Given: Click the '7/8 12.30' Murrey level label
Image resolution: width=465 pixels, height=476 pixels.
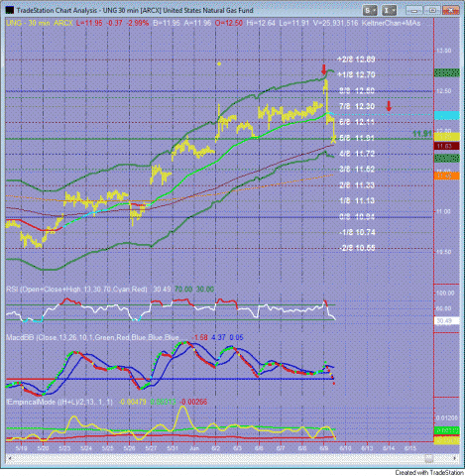Looking at the screenshot, I should [x=357, y=106].
